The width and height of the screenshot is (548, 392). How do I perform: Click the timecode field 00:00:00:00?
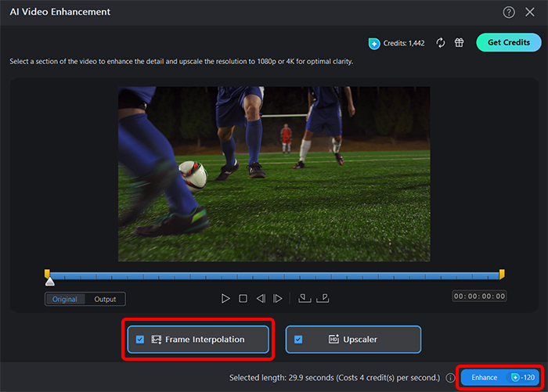pos(479,297)
